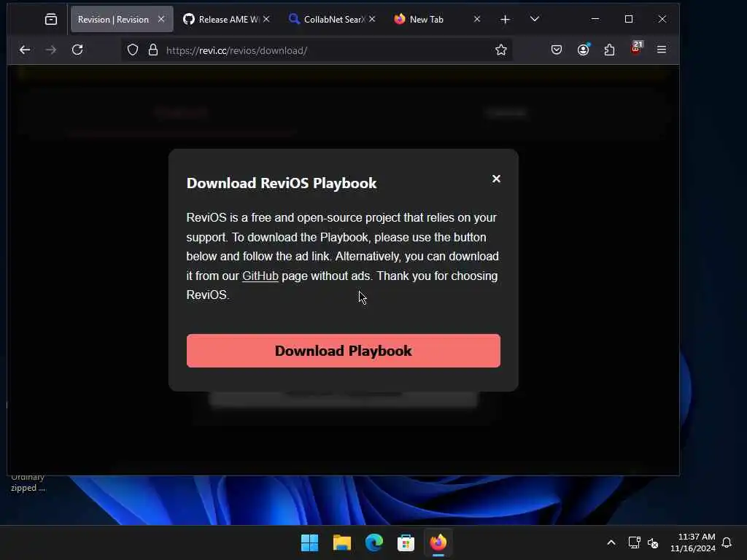Open the Firefox View icon
This screenshot has width=747, height=560.
(x=51, y=19)
